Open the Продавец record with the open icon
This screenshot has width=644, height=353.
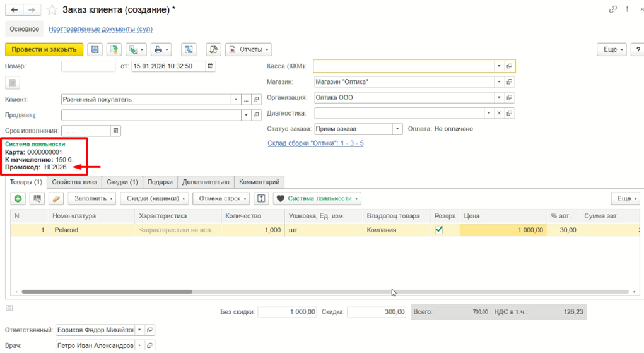tap(256, 115)
